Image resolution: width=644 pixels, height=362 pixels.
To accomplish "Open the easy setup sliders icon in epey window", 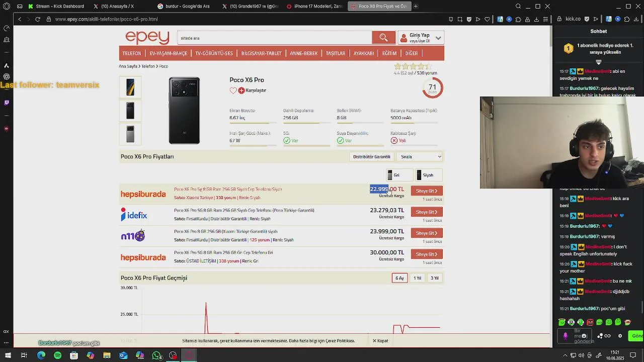I will [x=545, y=19].
